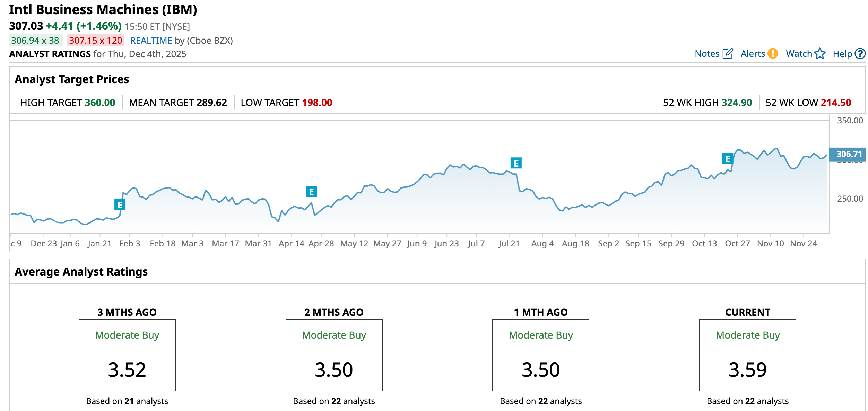This screenshot has height=411, width=868.
Task: Click the Watch link text
Action: (x=799, y=54)
